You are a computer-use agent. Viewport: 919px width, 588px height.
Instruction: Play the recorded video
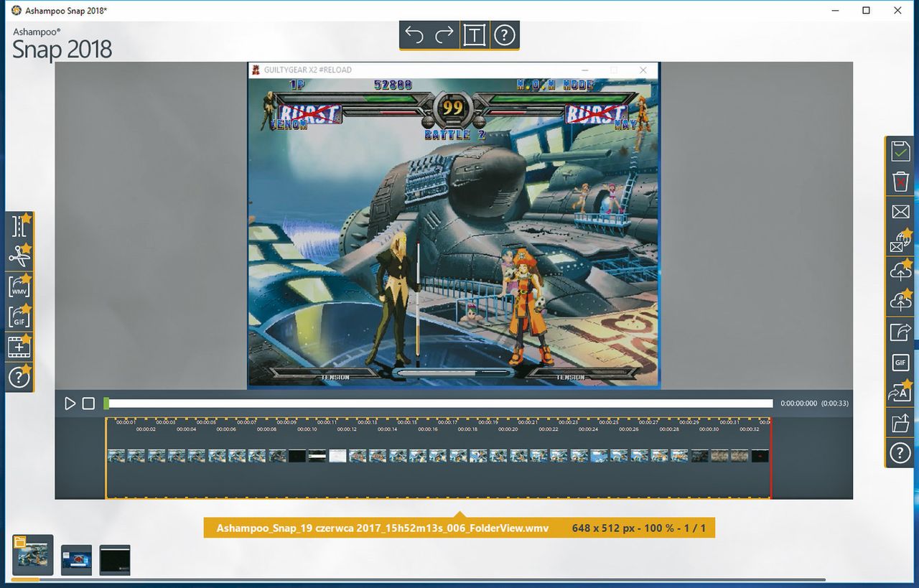click(x=70, y=403)
